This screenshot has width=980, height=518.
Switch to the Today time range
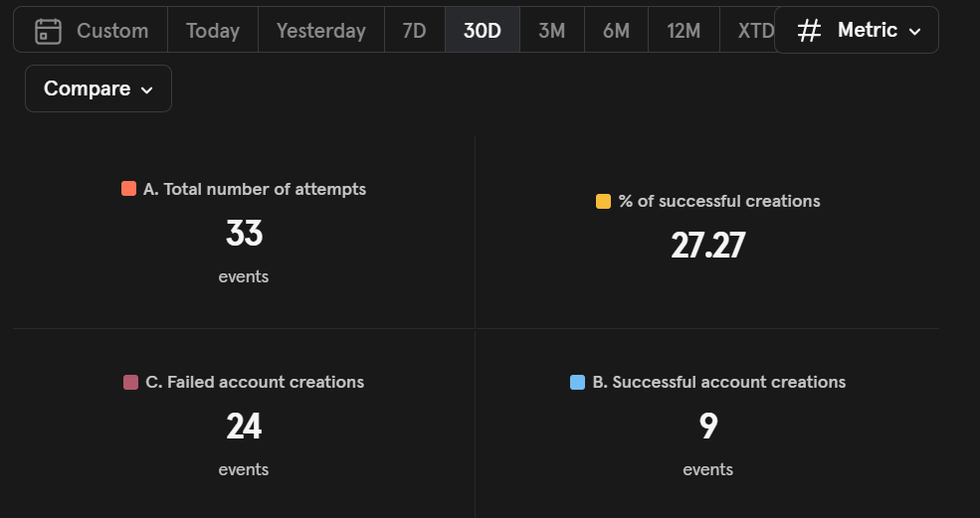click(212, 31)
